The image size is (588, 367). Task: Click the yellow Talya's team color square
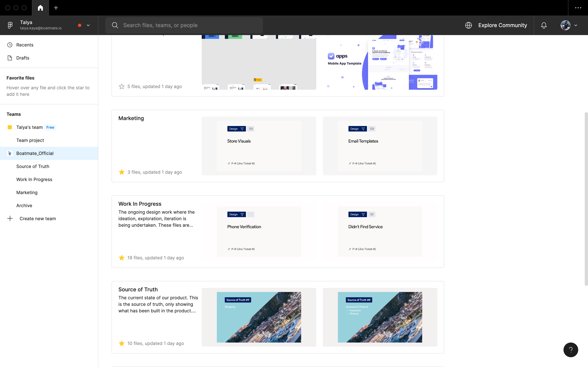[x=10, y=127]
